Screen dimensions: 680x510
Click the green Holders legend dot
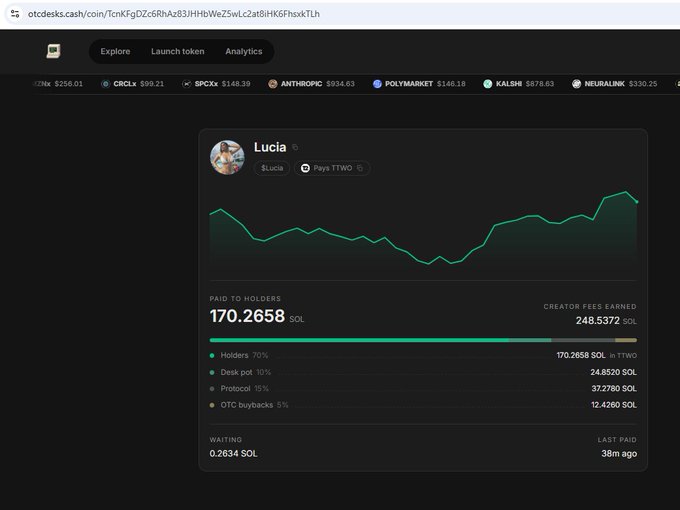click(212, 356)
